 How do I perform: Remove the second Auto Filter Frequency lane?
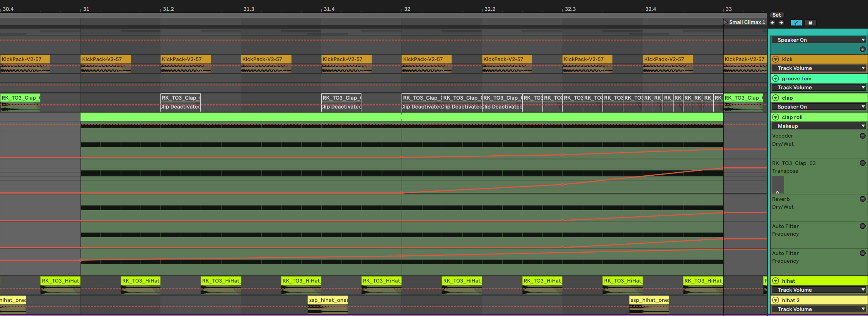[x=863, y=253]
